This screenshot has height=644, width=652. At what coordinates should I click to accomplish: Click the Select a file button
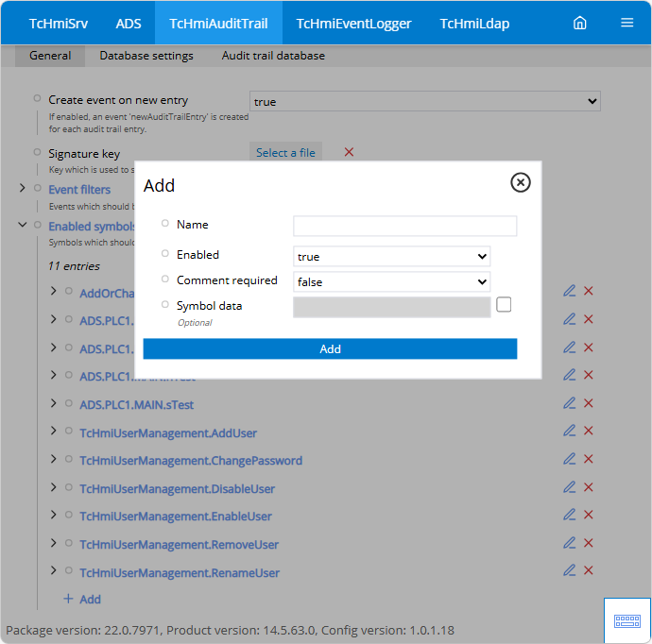[285, 152]
